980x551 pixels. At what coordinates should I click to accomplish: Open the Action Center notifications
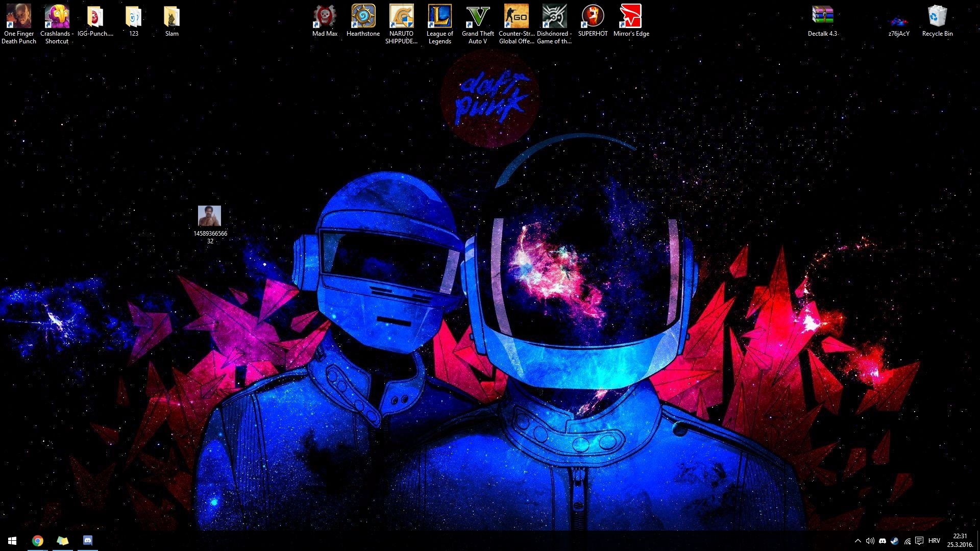pos(919,541)
